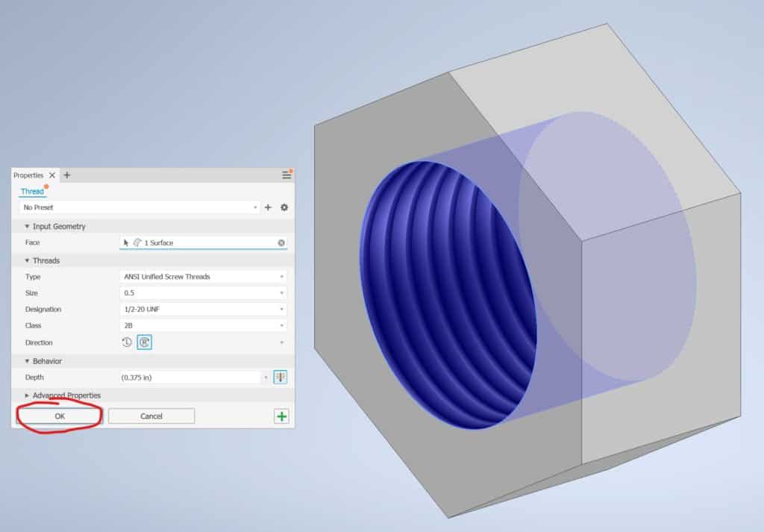Open the Properties panel hamburger menu
This screenshot has width=764, height=532.
click(x=286, y=175)
